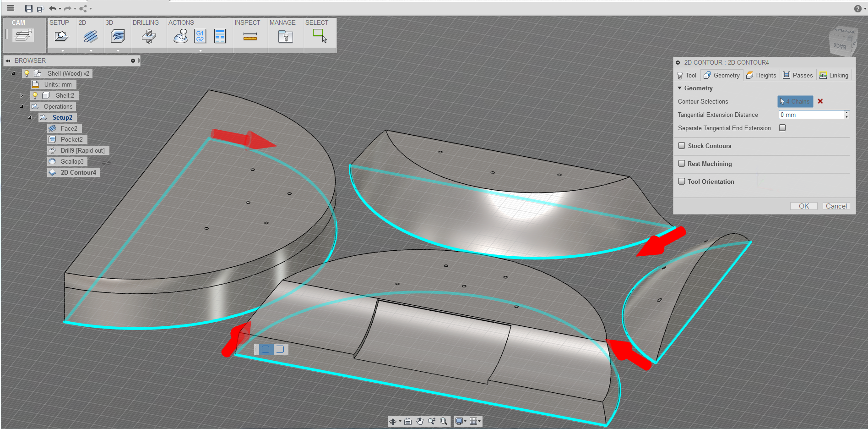
Task: Collapse the Operations tree node
Action: pos(22,106)
